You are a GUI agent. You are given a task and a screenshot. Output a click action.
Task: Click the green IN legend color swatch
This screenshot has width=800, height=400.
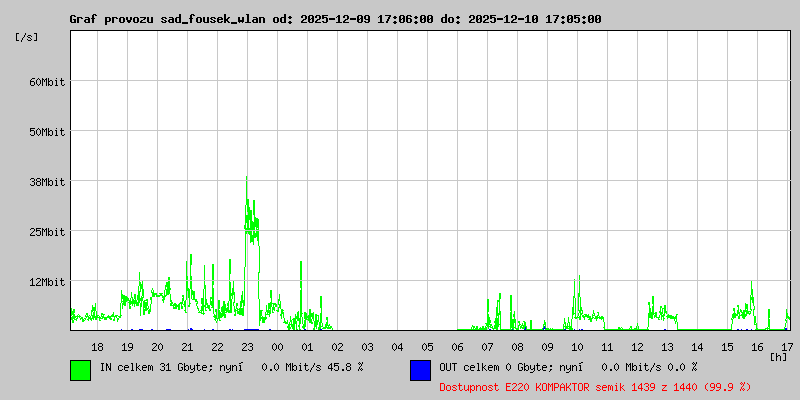81,370
